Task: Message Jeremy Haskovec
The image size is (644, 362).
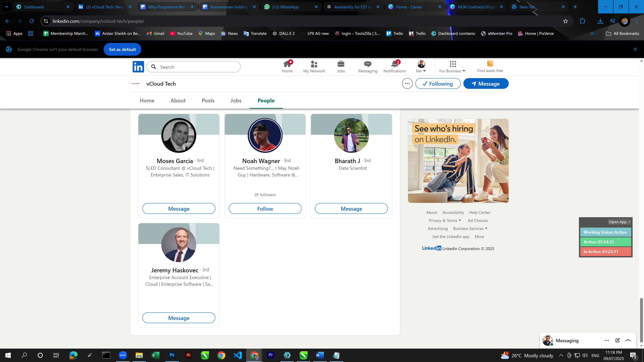Action: coord(179,318)
